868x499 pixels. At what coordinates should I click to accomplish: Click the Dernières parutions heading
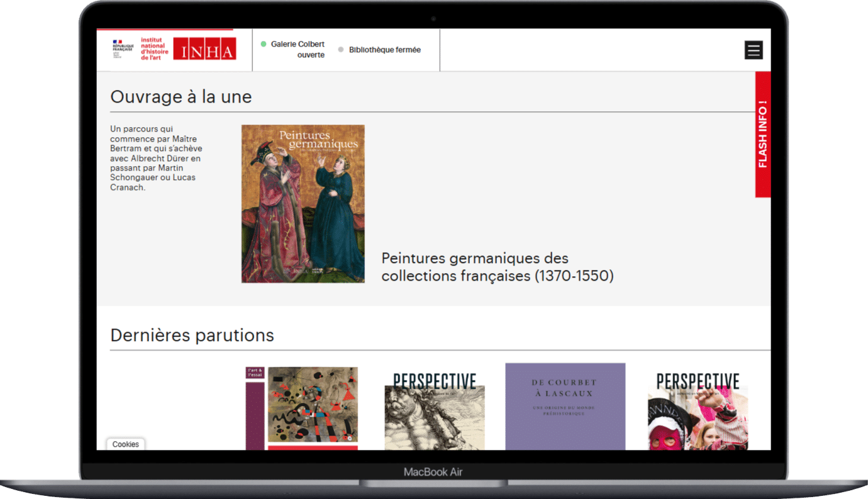pos(192,335)
